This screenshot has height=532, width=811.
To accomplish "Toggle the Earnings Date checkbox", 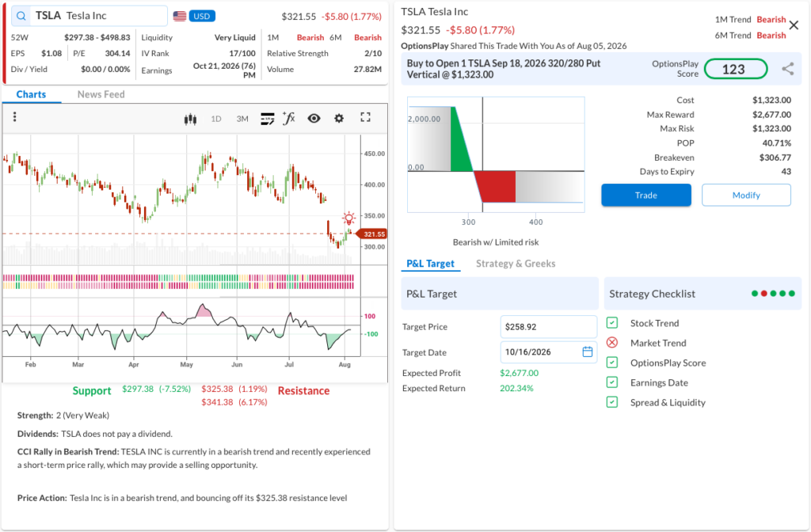I will [x=612, y=382].
